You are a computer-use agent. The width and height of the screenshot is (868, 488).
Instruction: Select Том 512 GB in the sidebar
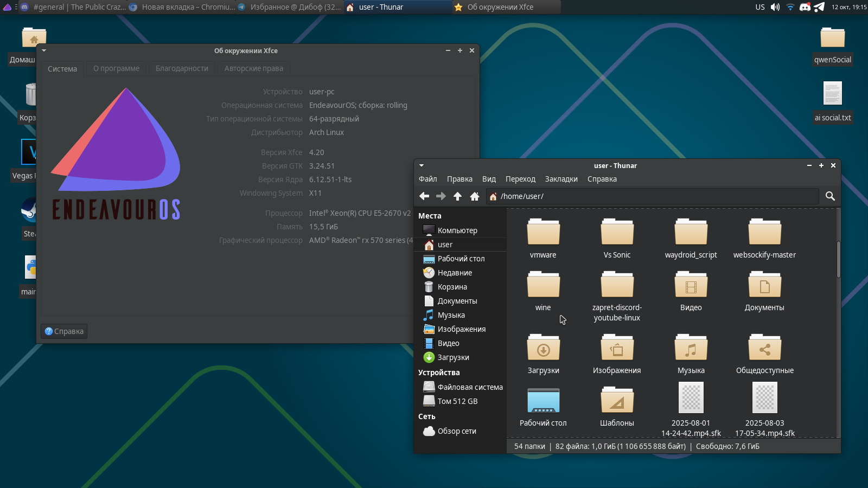[457, 401]
